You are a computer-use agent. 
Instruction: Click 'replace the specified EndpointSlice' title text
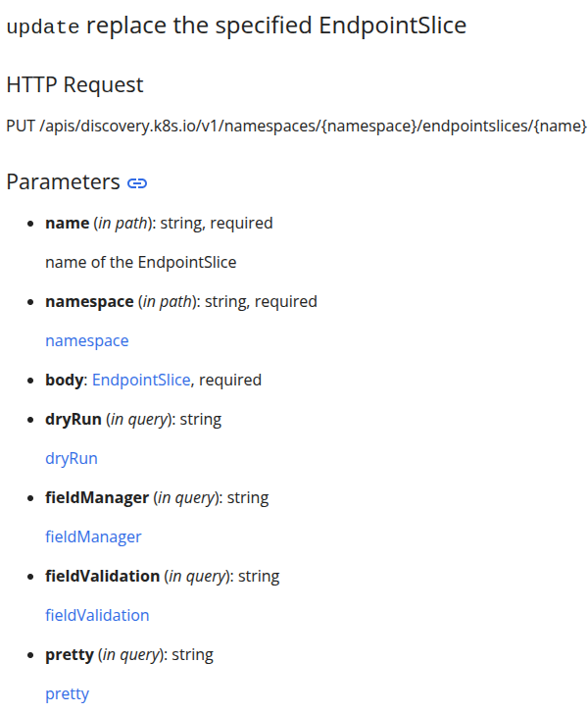tap(276, 25)
